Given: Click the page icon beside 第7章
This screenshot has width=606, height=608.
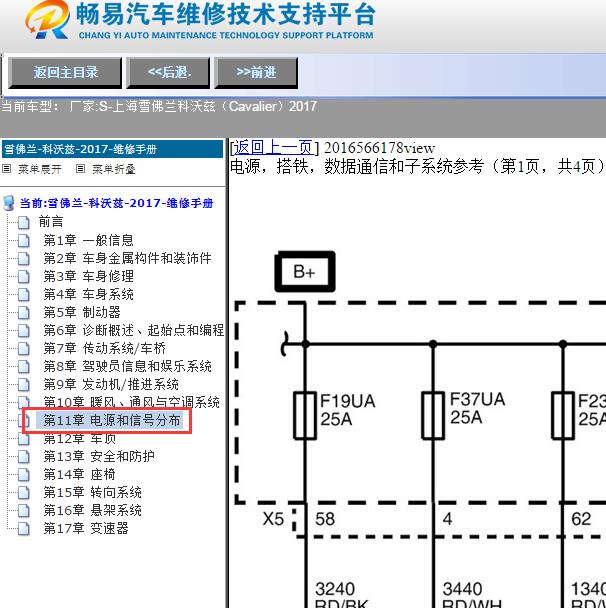Looking at the screenshot, I should (24, 349).
